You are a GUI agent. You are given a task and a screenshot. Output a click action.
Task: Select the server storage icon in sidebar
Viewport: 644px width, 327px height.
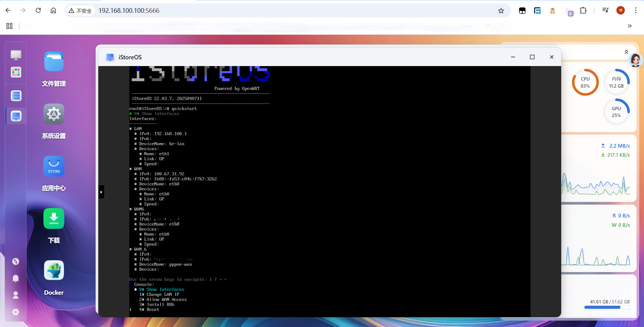(16, 96)
